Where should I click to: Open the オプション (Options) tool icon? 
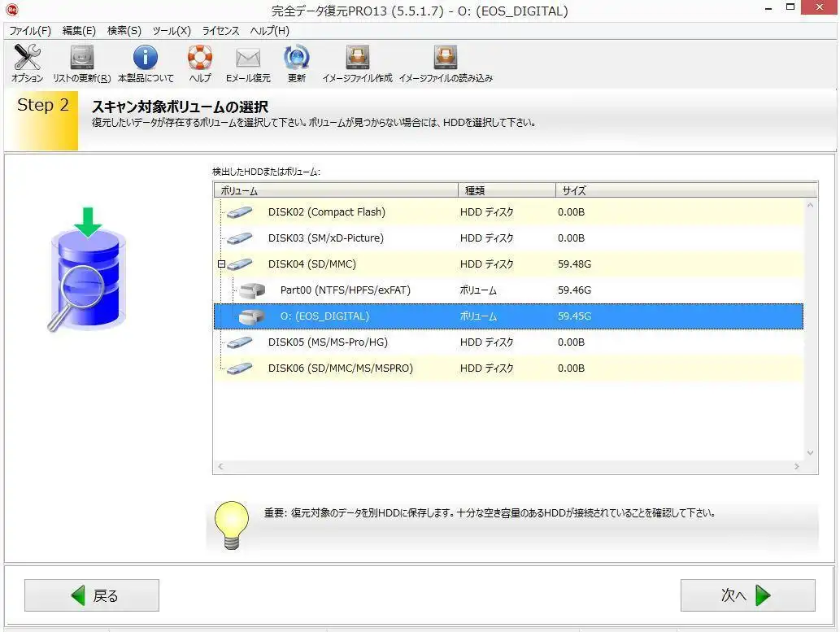pyautogui.click(x=27, y=59)
